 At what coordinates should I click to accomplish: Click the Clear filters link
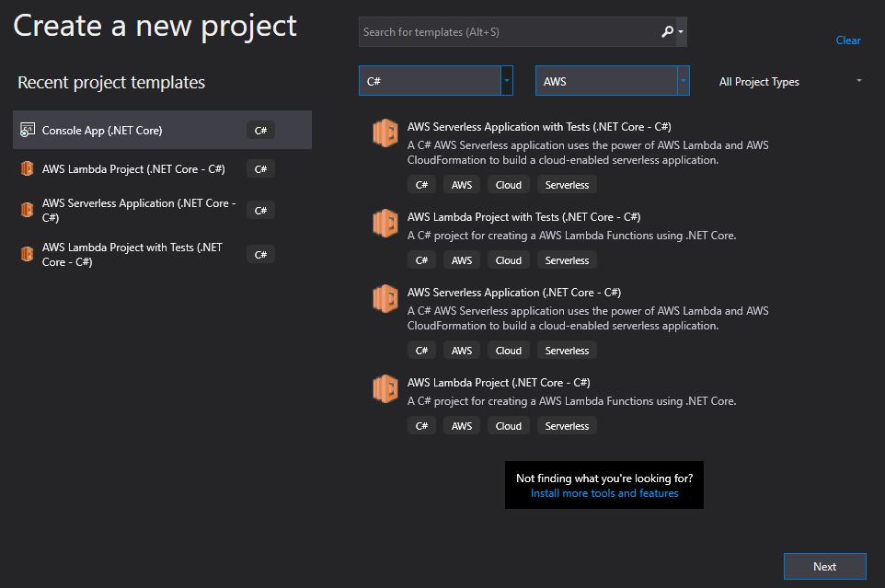coord(848,40)
